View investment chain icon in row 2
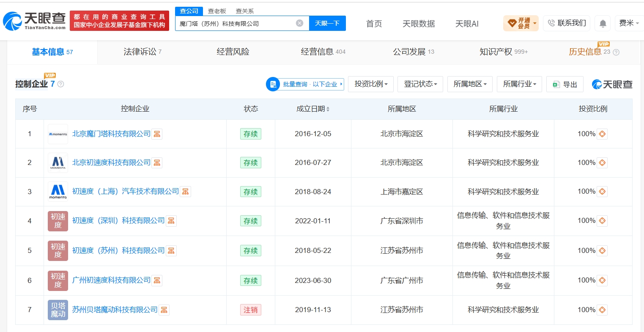This screenshot has height=332, width=644. (x=602, y=163)
